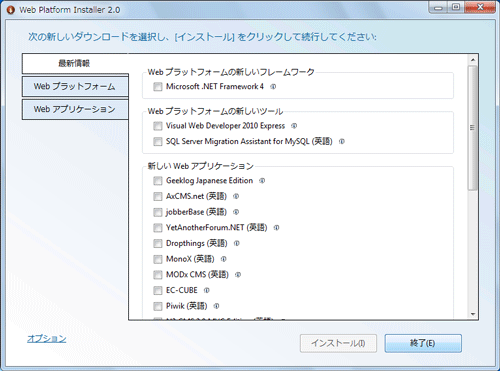
Task: Click the scrollbar up arrow
Action: 473,60
